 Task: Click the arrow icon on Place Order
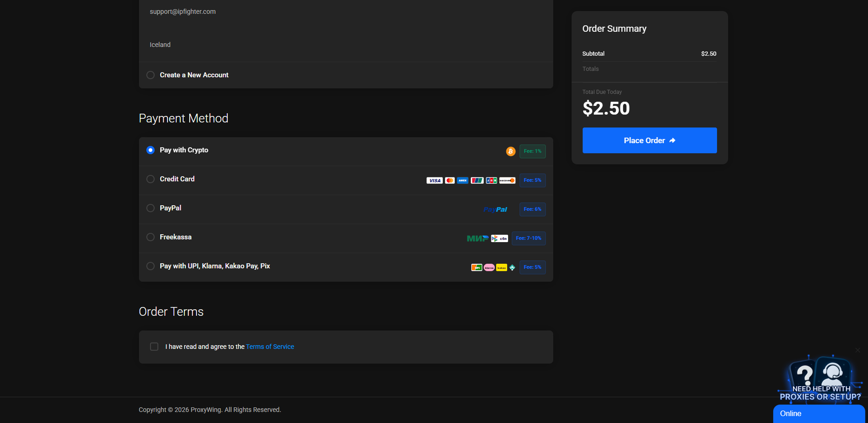click(672, 141)
